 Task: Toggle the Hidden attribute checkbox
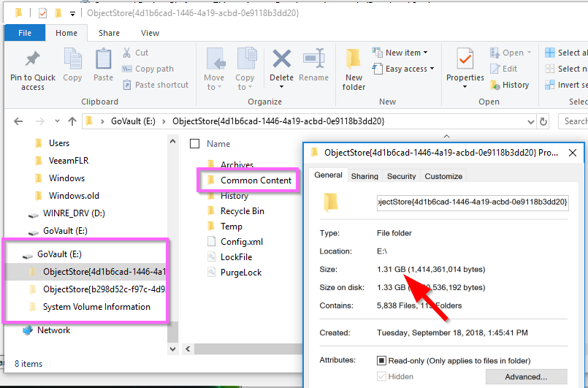[x=381, y=376]
